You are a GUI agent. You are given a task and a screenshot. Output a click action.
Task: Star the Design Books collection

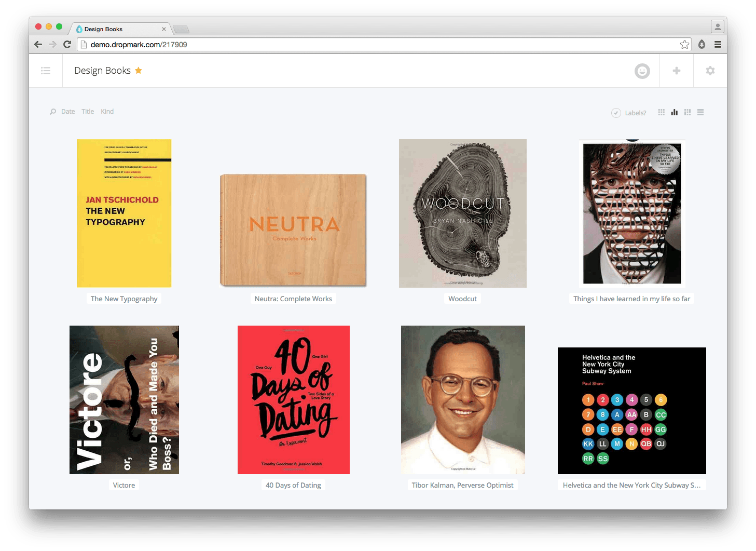tap(139, 70)
